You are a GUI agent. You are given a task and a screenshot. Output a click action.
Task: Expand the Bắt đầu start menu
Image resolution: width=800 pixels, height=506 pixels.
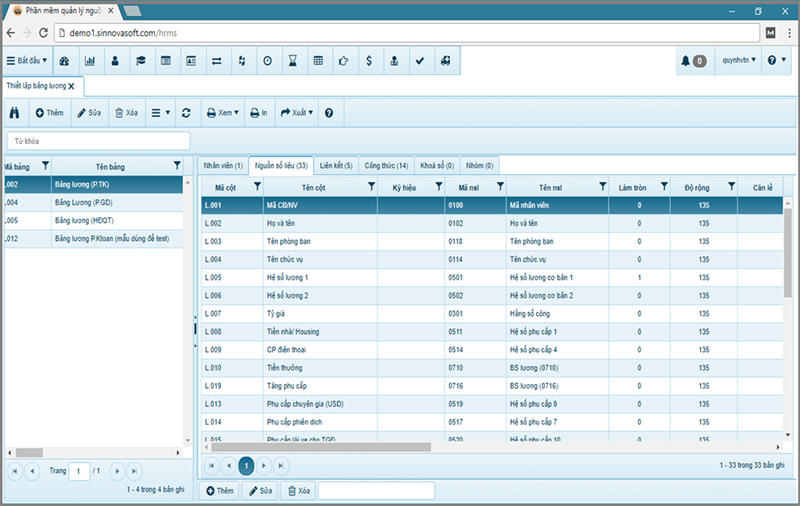pyautogui.click(x=27, y=61)
